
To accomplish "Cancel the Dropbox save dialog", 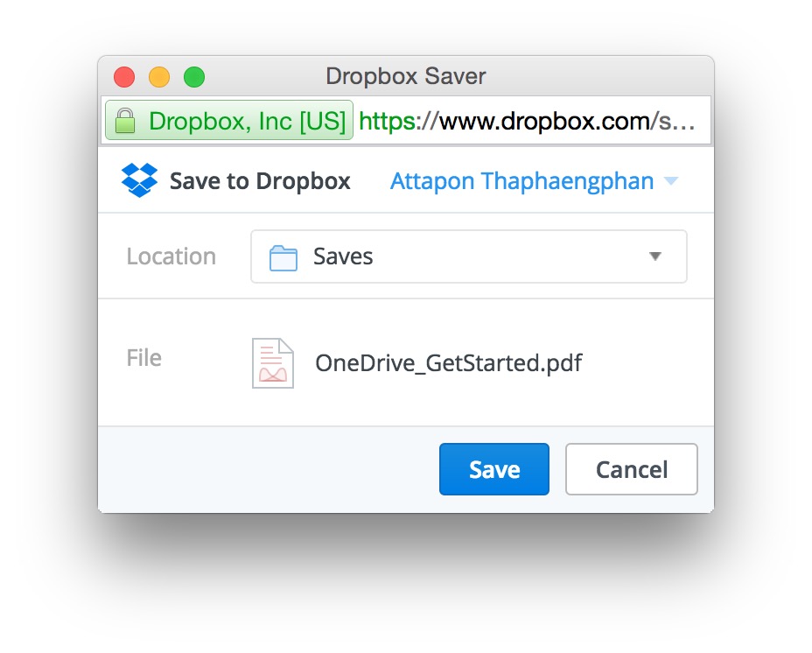I will pos(631,469).
